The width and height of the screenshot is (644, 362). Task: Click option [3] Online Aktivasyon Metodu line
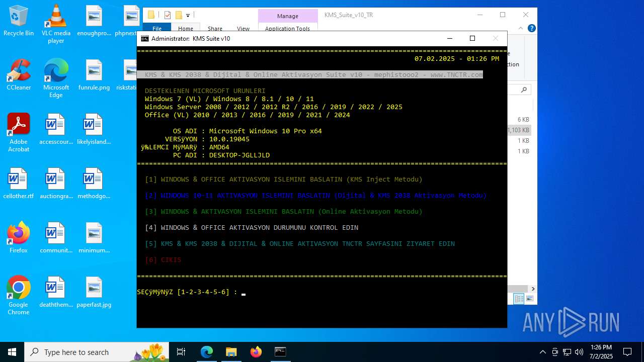point(284,212)
